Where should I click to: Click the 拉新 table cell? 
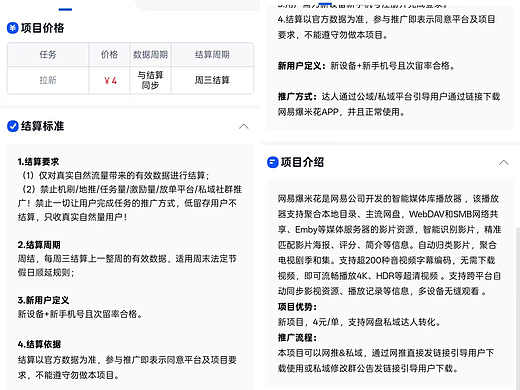(x=48, y=80)
